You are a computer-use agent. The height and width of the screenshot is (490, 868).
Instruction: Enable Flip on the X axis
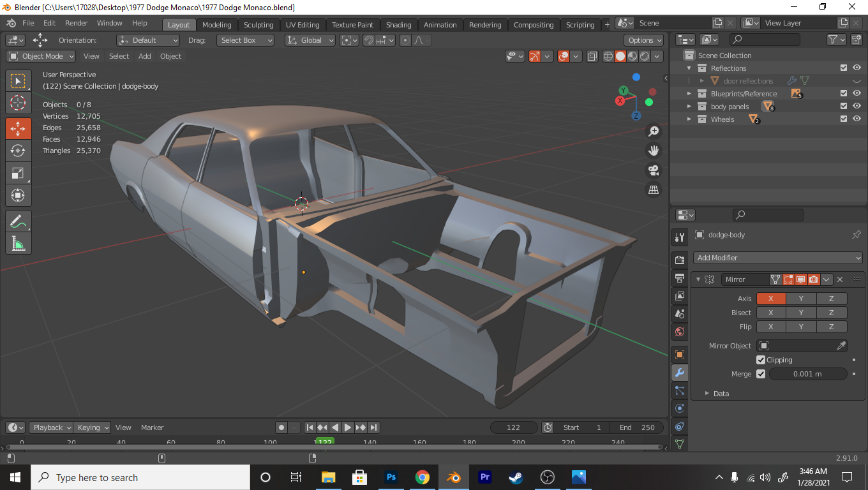[x=771, y=327]
